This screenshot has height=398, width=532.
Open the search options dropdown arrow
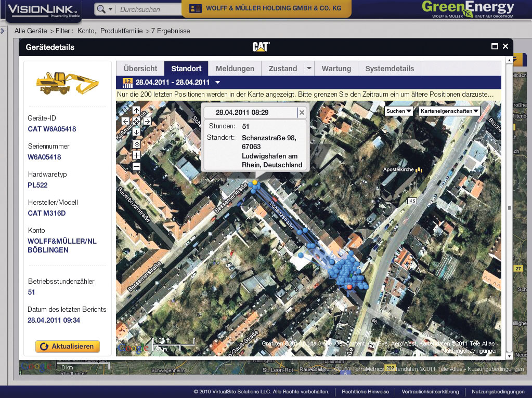click(110, 9)
